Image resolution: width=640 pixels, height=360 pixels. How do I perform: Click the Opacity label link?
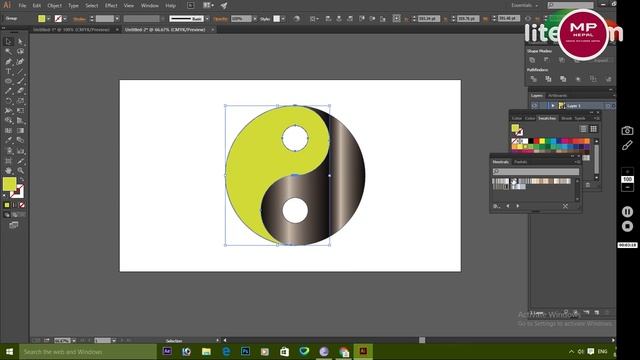pos(220,19)
